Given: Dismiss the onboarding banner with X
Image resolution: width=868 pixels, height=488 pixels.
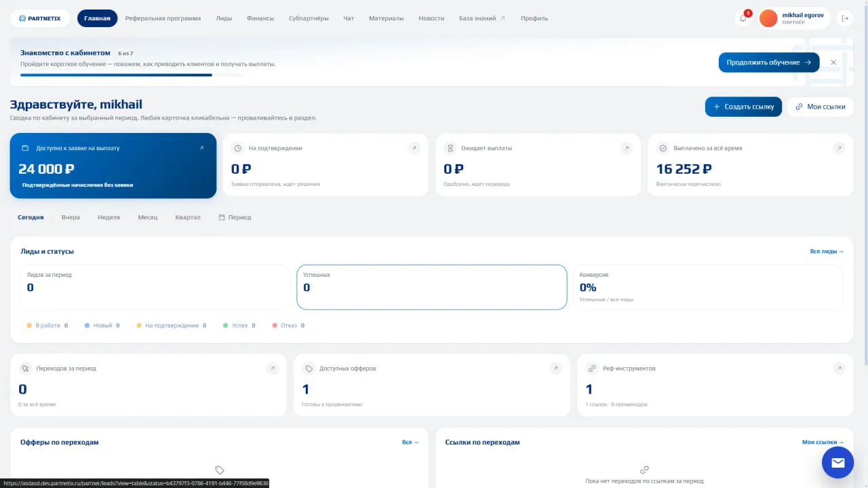Looking at the screenshot, I should pyautogui.click(x=833, y=62).
